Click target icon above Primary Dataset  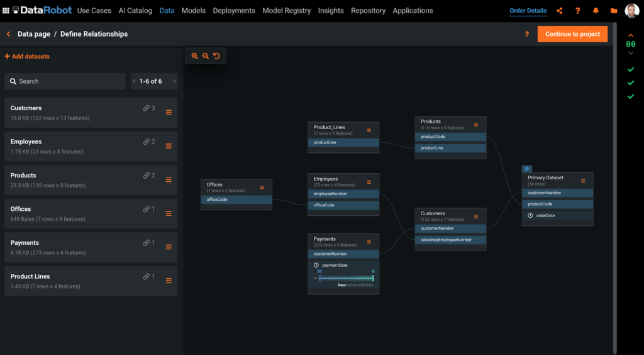click(527, 169)
